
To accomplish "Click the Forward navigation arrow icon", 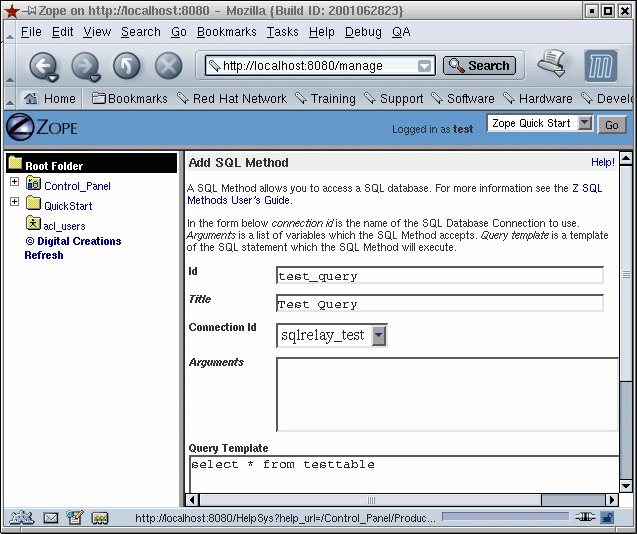I will coord(85,66).
